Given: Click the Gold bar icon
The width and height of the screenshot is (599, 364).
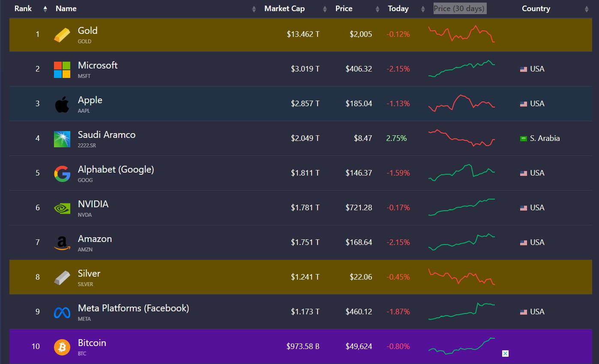Looking at the screenshot, I should coord(62,35).
